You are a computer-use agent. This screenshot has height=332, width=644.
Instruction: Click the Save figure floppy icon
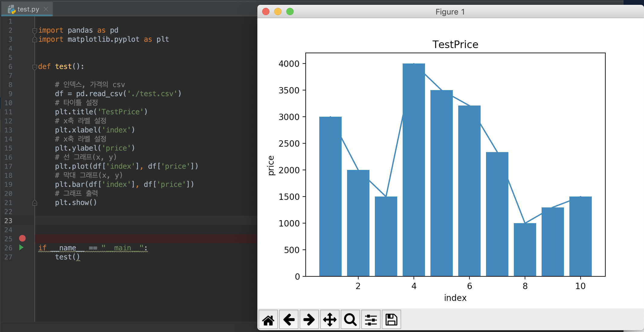pos(391,320)
